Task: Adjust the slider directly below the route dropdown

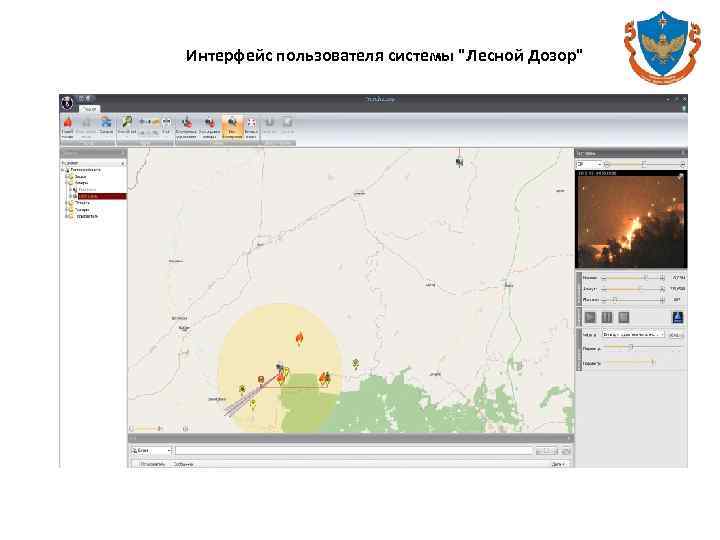Action: click(642, 348)
